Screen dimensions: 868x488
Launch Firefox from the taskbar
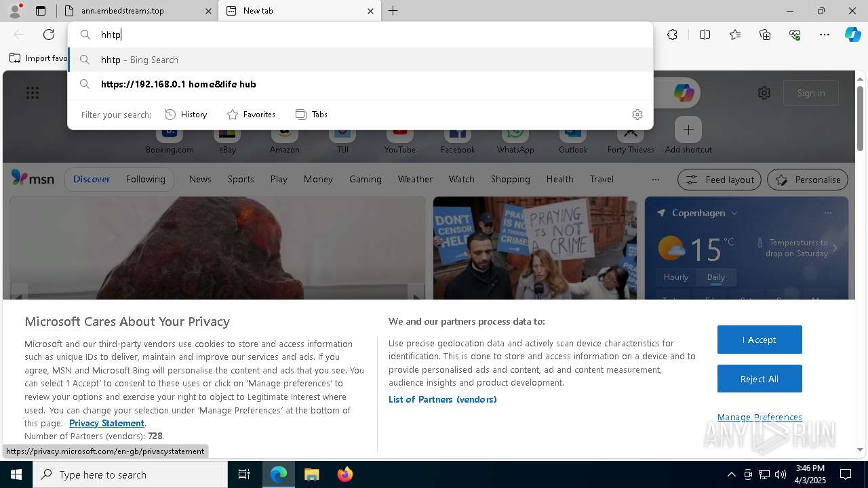click(x=344, y=474)
